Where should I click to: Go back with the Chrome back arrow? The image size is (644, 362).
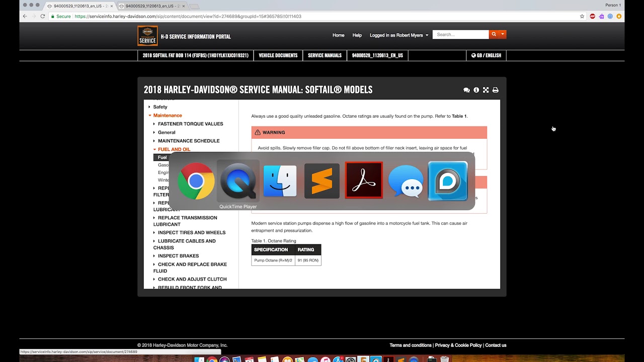pos(25,16)
